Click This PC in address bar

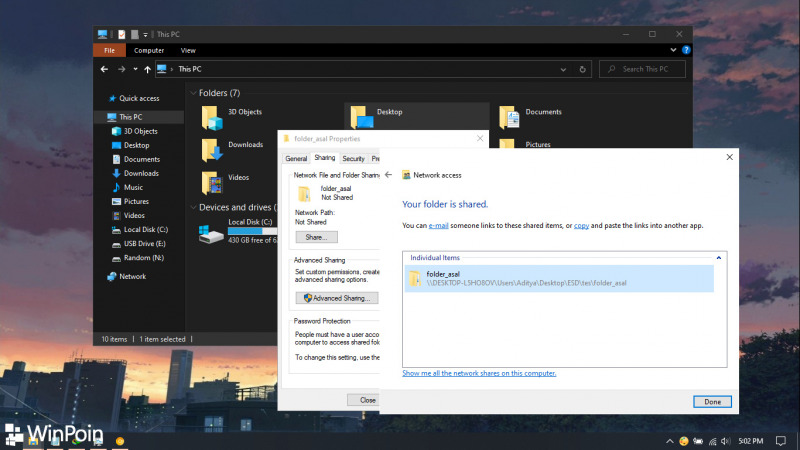(x=190, y=69)
